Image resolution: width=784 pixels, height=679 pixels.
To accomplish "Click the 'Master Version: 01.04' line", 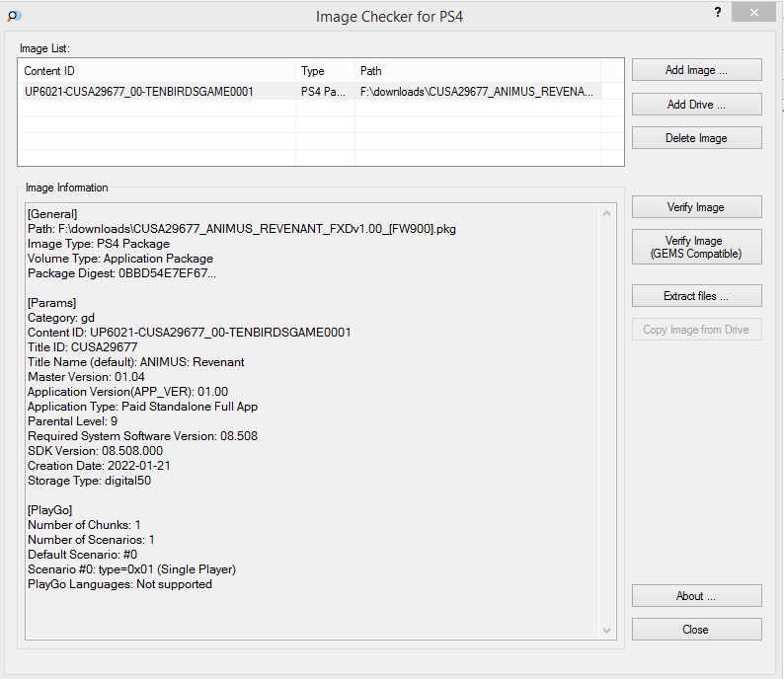I will pos(86,377).
